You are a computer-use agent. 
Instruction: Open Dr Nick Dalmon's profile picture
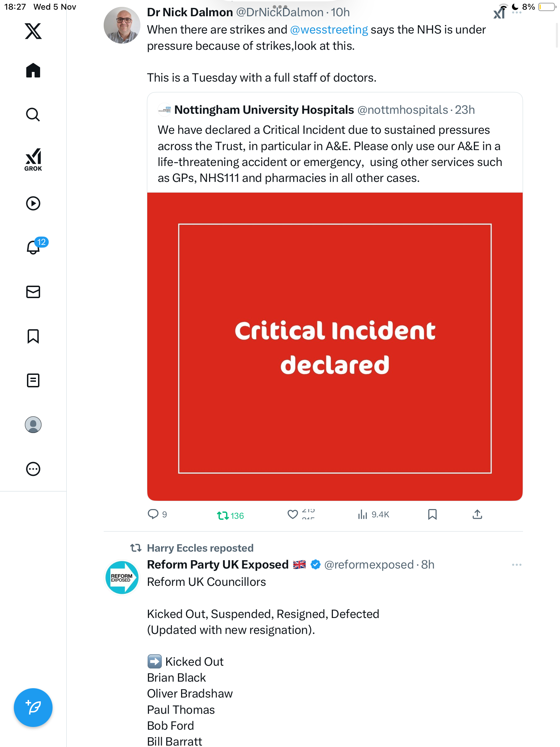coord(122,25)
